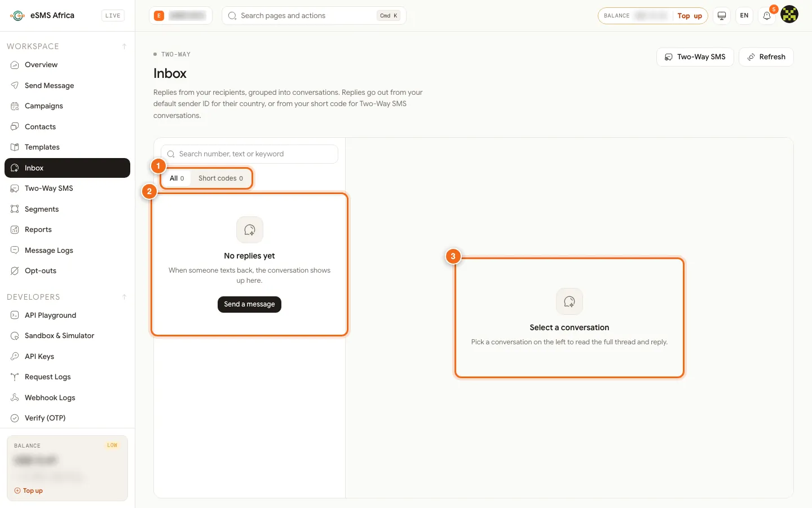Click the Templates sidebar icon
The image size is (812, 508).
click(15, 147)
